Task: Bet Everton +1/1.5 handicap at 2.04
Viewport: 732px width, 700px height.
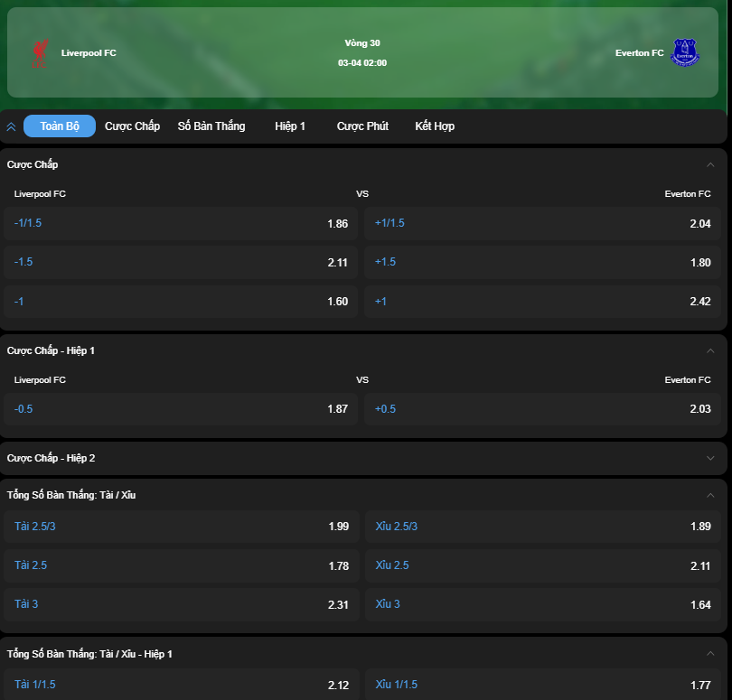Action: tap(542, 223)
